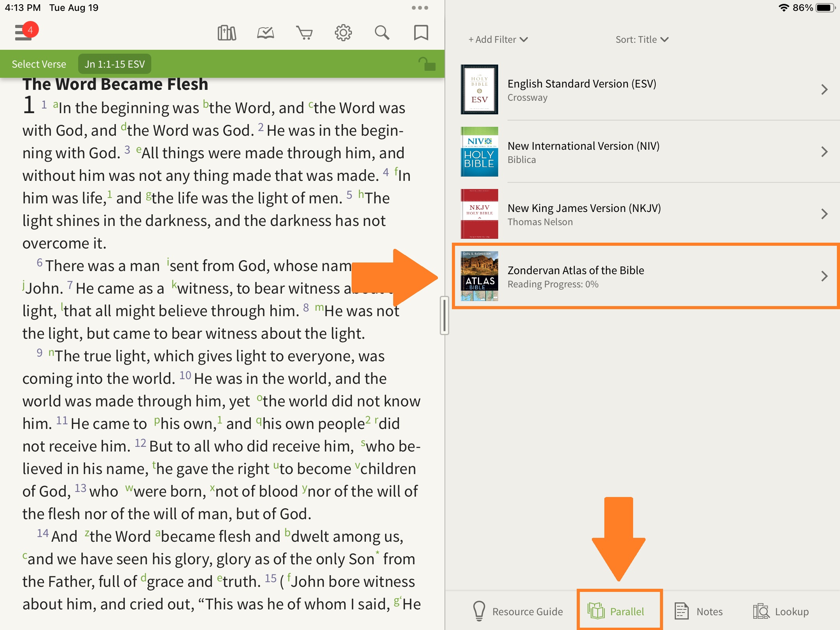Expand the Add Filter dropdown
The height and width of the screenshot is (630, 840).
pos(498,40)
